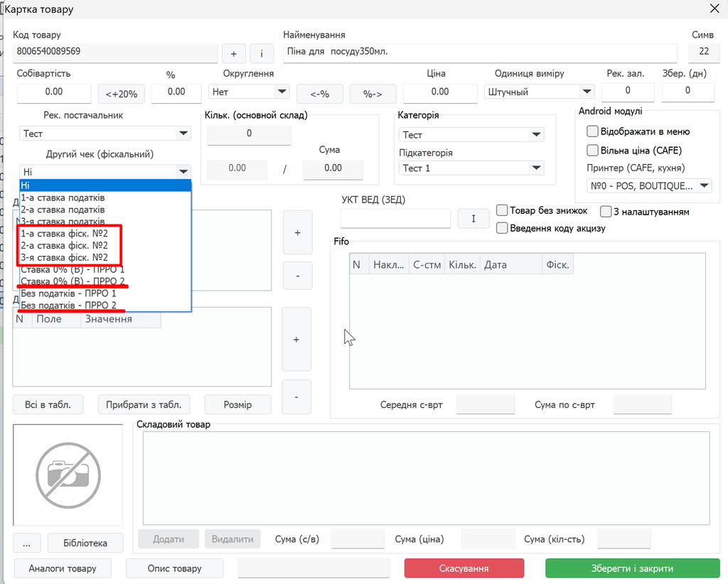The width and height of the screenshot is (728, 584).
Task: Click the no-photo image placeholder
Action: tap(68, 475)
